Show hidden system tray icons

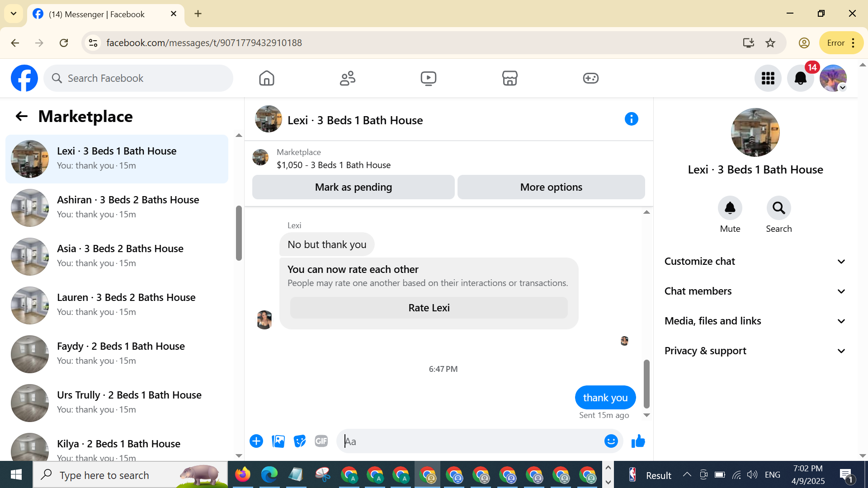coord(687,474)
